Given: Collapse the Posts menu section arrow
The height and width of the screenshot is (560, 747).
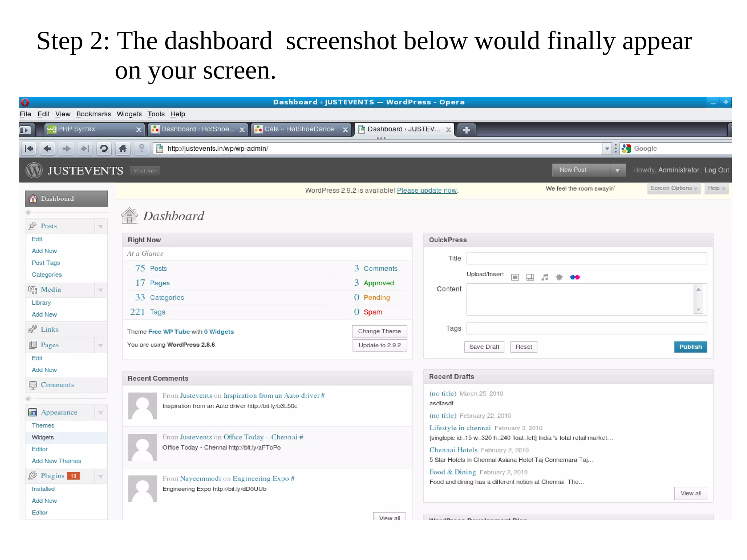Looking at the screenshot, I should (101, 226).
